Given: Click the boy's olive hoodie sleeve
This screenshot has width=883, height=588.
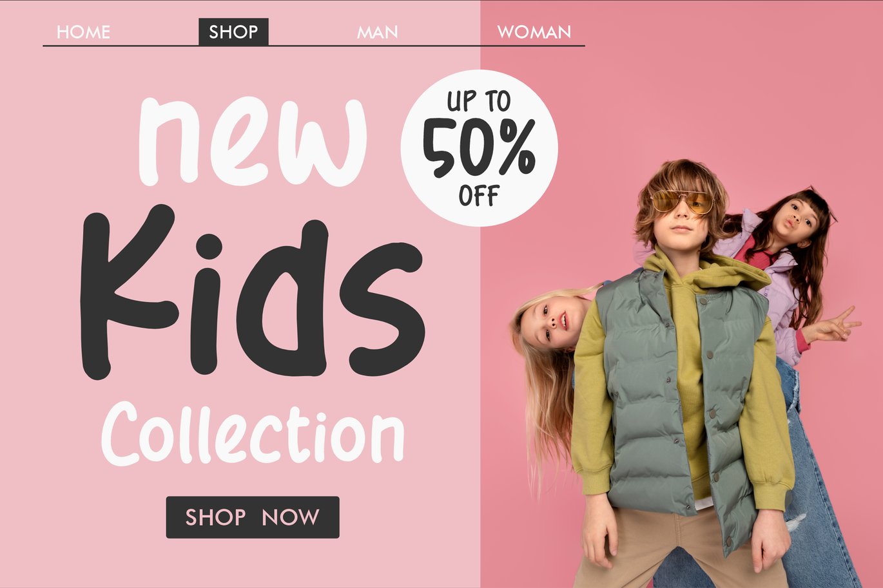Looking at the screenshot, I should (x=592, y=412).
